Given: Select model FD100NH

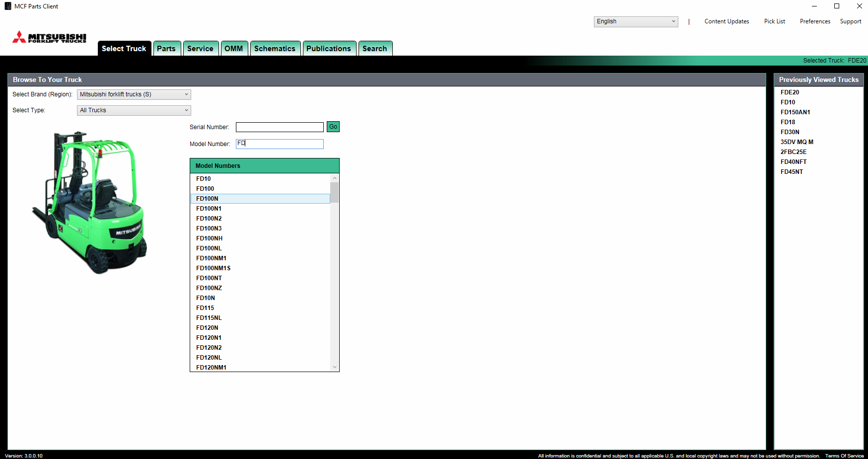Looking at the screenshot, I should click(x=260, y=238).
